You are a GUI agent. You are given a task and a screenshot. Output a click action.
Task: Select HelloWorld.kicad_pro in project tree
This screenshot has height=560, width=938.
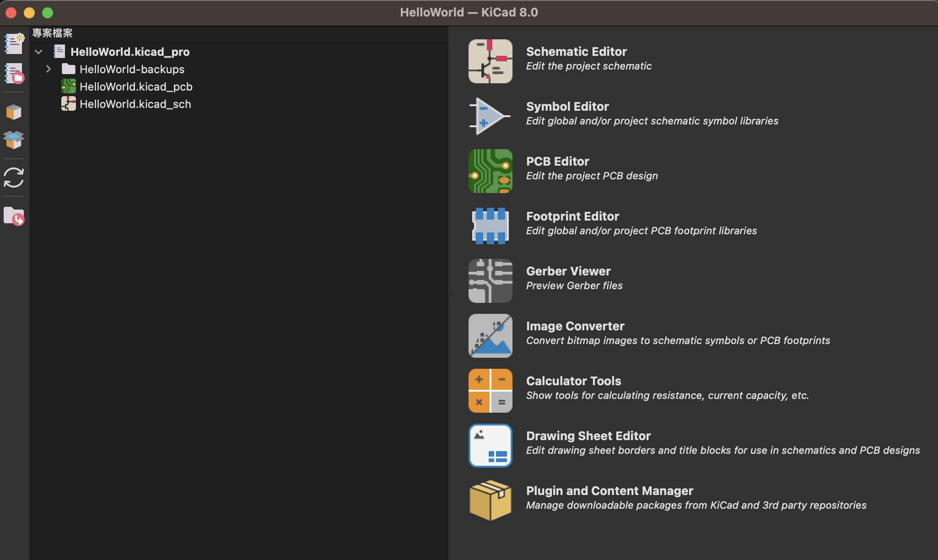(130, 52)
